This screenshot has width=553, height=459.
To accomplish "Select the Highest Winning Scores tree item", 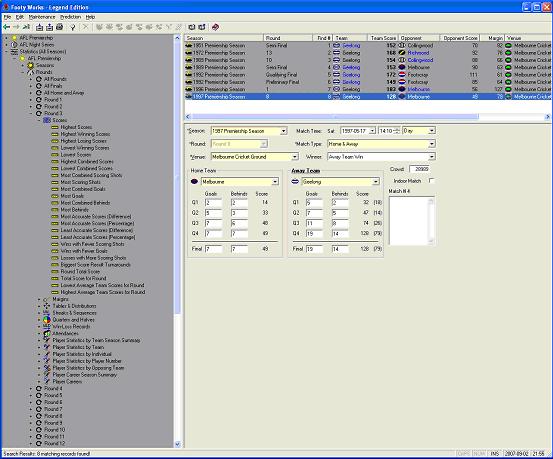I will point(85,134).
